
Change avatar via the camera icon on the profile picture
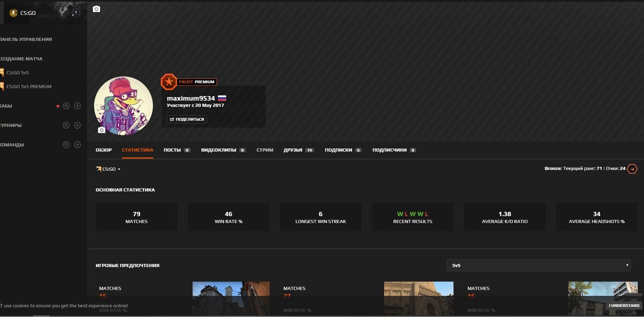point(101,130)
